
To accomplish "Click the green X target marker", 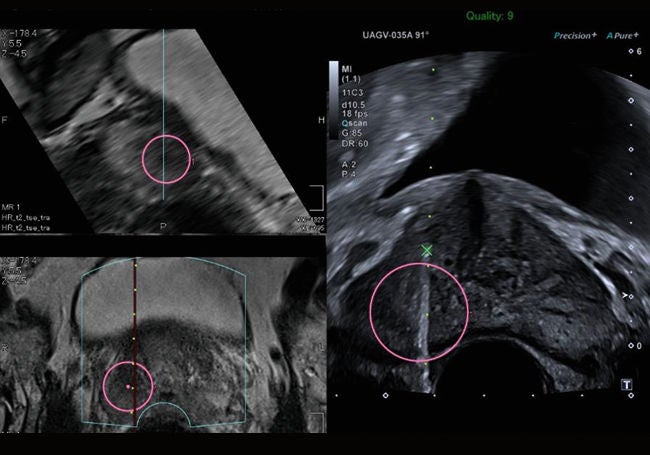I will point(427,251).
